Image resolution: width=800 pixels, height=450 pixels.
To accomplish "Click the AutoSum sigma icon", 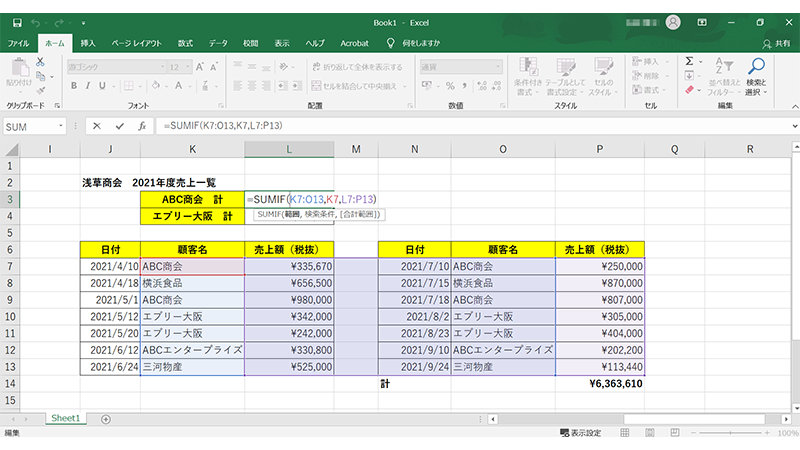I will pos(689,61).
